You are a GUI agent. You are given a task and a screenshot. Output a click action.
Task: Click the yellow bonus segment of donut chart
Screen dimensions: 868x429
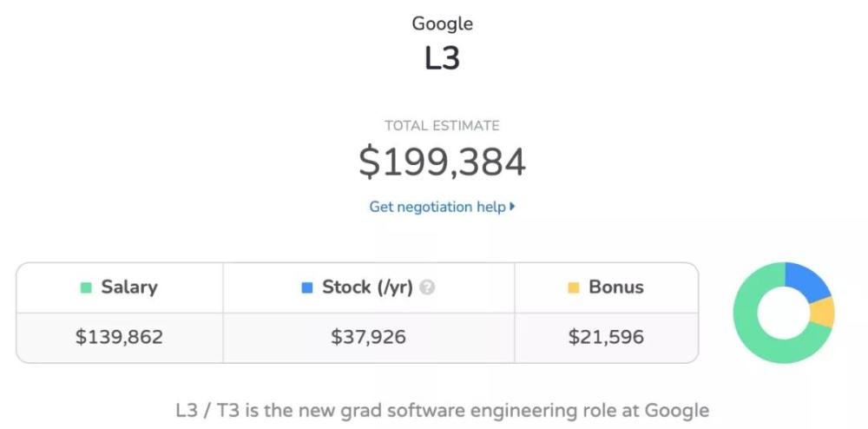823,313
